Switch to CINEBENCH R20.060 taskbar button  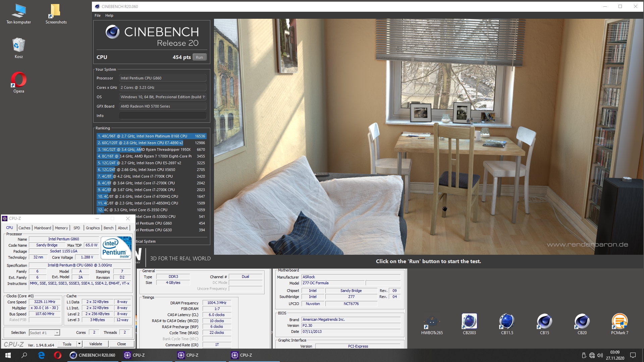(93, 355)
